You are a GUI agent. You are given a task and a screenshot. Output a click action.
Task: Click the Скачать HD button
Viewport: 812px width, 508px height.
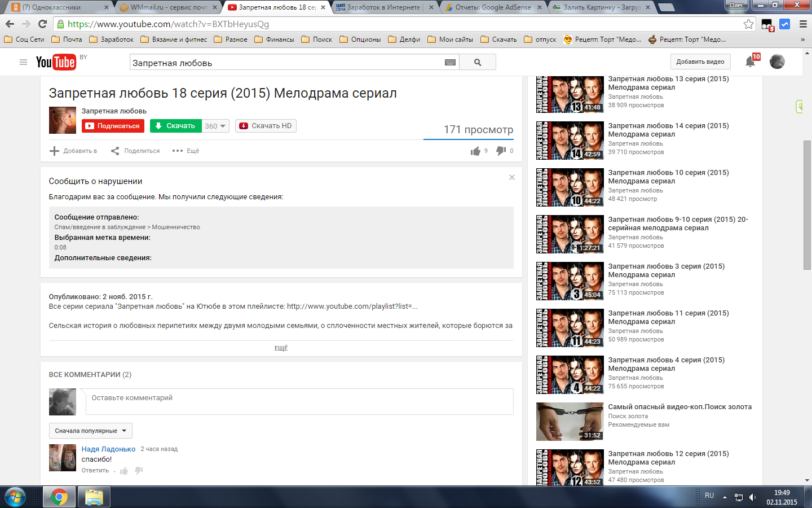tap(266, 126)
